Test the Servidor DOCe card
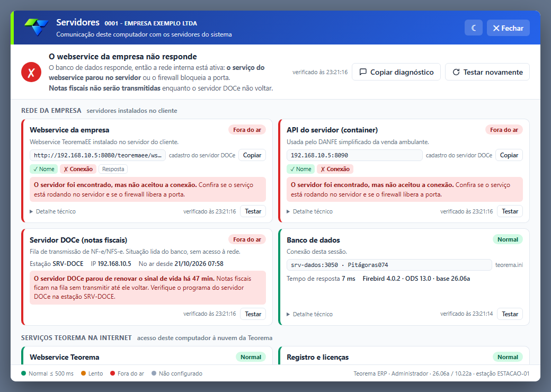The width and height of the screenshot is (551, 392). pos(253,314)
